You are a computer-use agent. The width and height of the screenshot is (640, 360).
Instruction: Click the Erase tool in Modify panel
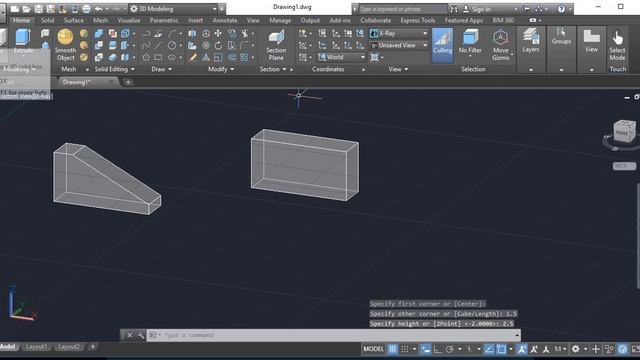coord(193,58)
